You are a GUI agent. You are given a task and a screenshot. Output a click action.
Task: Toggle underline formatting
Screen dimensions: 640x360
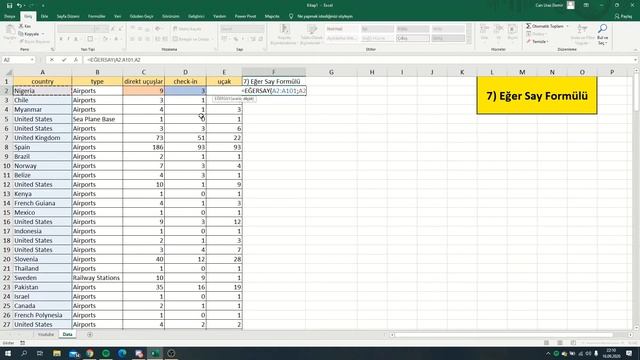[76, 39]
